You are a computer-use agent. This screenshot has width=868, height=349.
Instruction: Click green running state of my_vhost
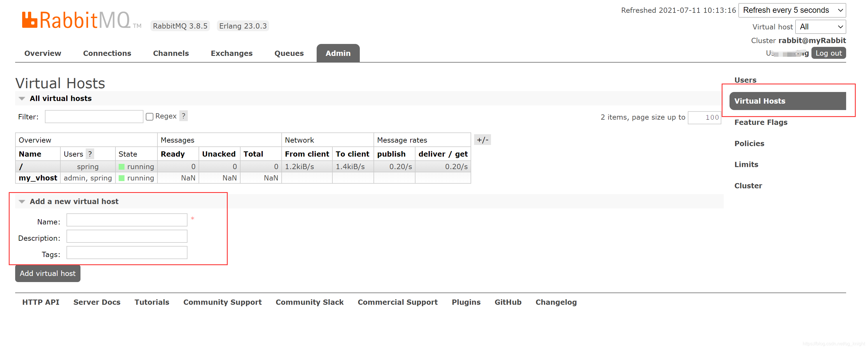click(x=122, y=178)
